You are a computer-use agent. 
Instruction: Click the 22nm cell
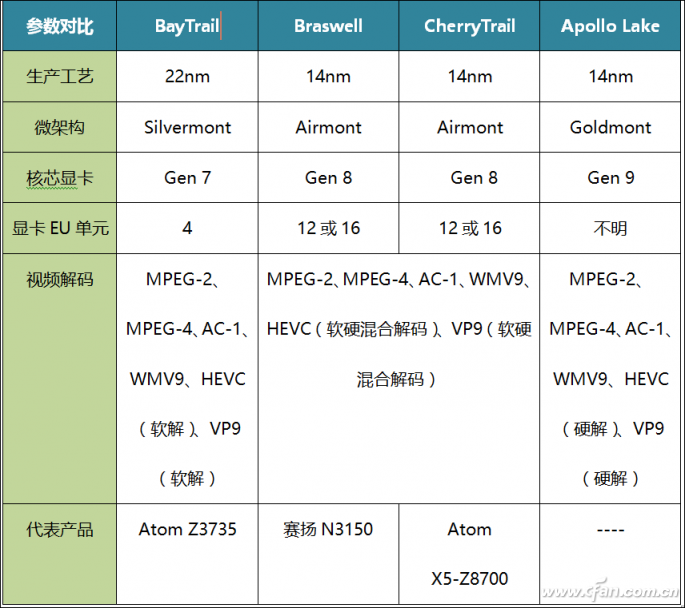pyautogui.click(x=187, y=76)
